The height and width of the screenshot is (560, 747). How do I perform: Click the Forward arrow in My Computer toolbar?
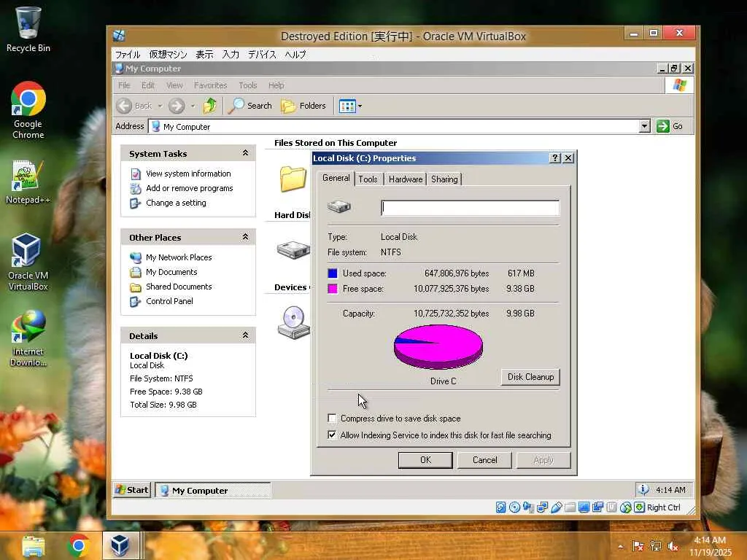coord(177,106)
